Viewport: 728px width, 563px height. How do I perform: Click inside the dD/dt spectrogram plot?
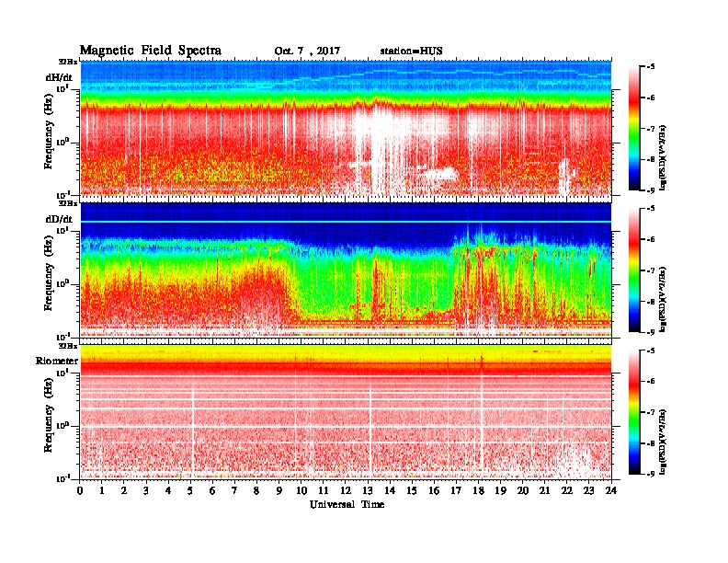pos(346,270)
